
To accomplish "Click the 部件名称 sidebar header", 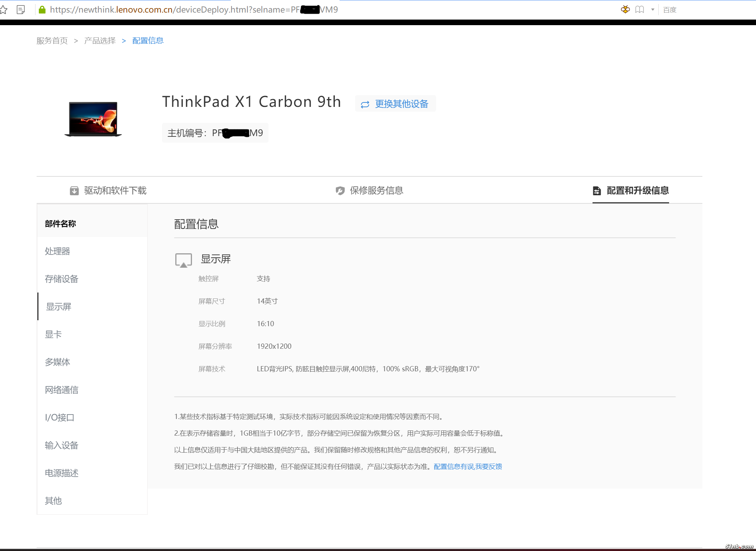I will pos(60,223).
